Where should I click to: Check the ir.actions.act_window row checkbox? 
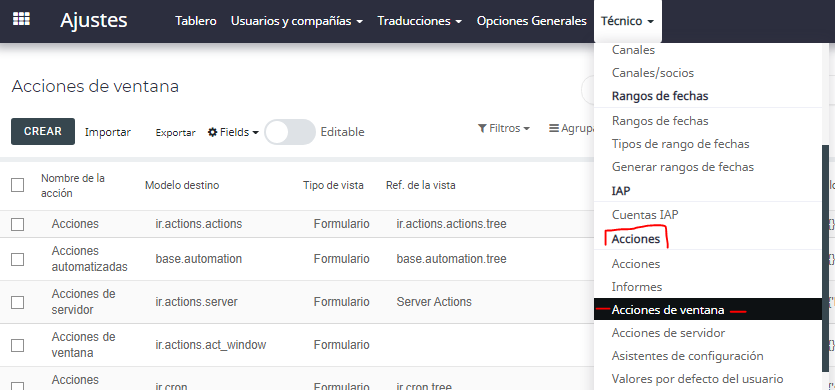[18, 345]
